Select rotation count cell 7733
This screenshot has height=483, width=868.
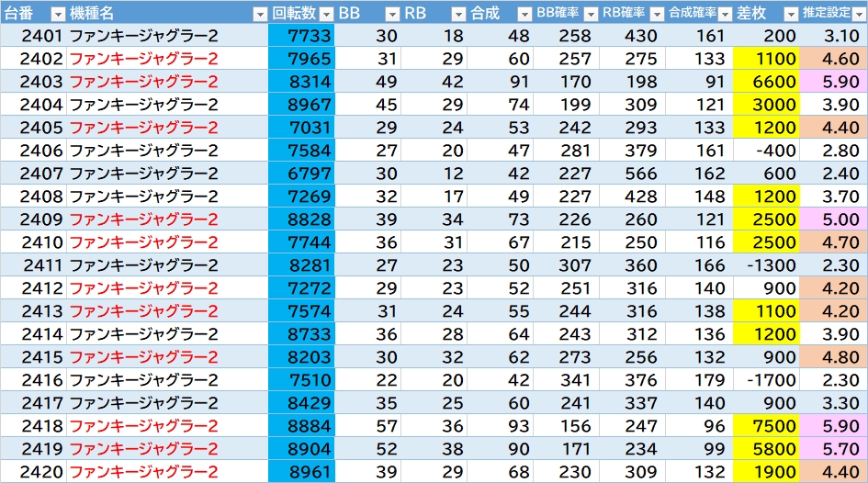click(x=301, y=36)
